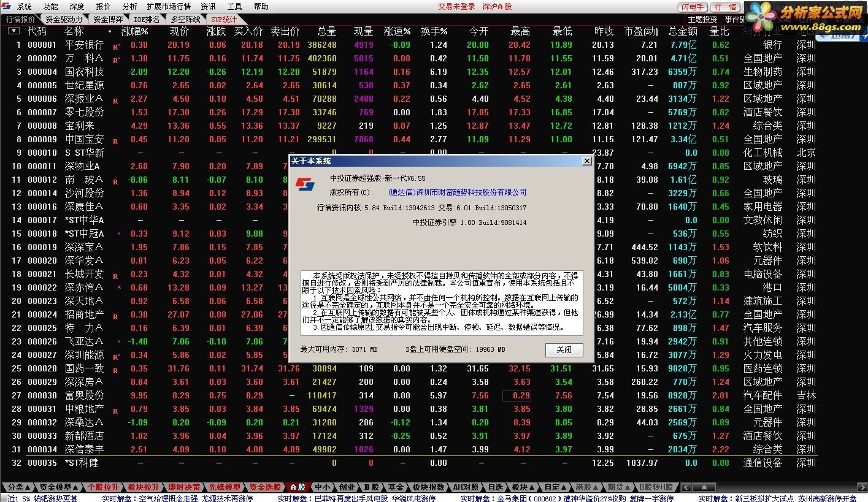This screenshot has width=868, height=502.
Task: Switch to the 资金博弈 tab
Action: click(x=108, y=19)
